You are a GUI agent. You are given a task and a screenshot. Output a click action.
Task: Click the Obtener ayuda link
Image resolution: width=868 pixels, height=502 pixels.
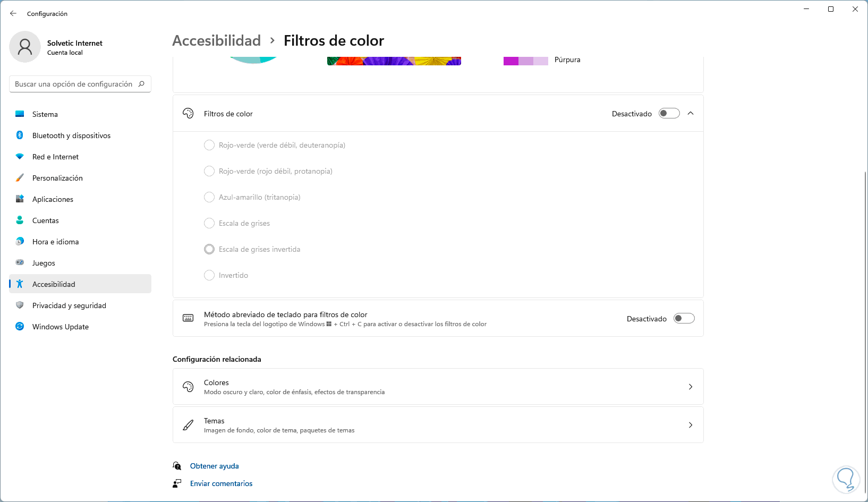(x=215, y=466)
